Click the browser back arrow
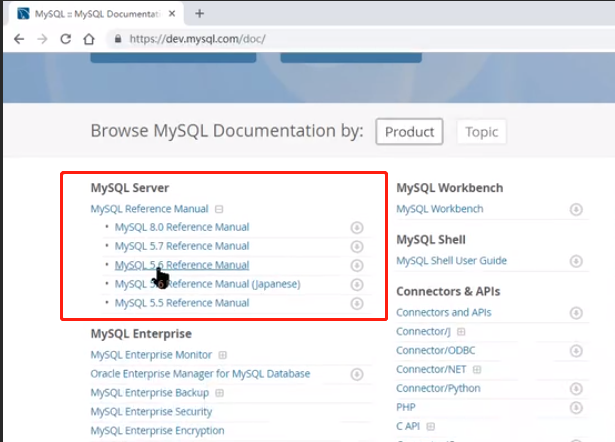Viewport: 615px width, 442px height. tap(19, 39)
